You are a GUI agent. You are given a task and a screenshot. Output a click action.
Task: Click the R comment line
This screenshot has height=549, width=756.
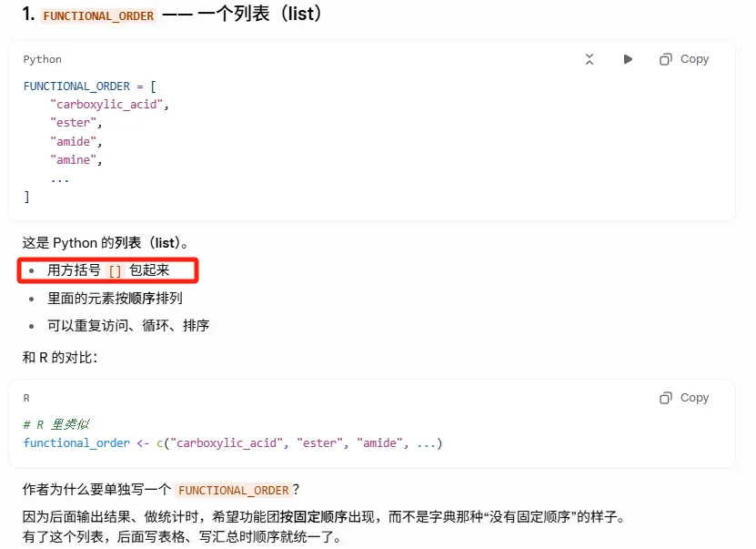pyautogui.click(x=56, y=424)
